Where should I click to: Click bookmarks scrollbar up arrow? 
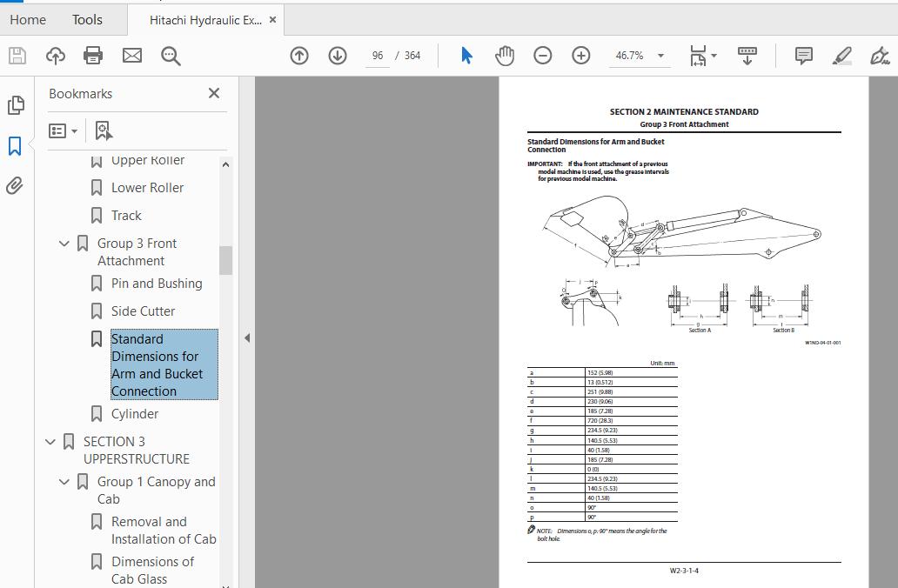225,165
